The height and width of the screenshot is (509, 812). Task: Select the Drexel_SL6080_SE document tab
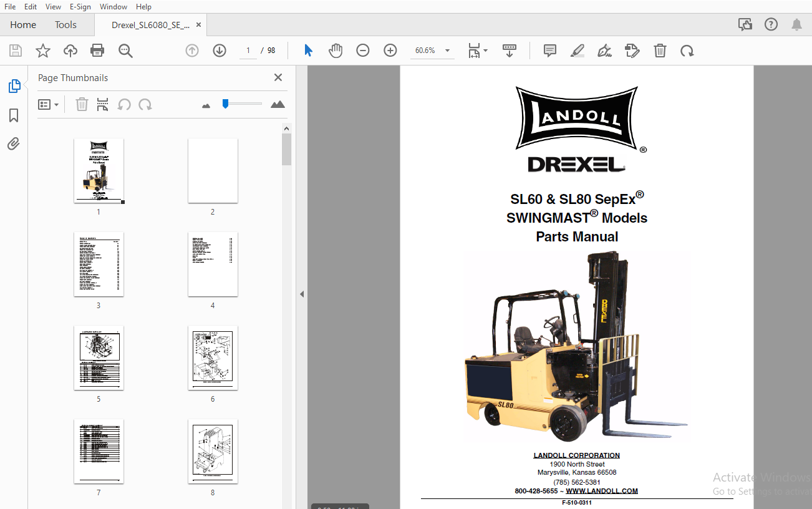tap(150, 25)
